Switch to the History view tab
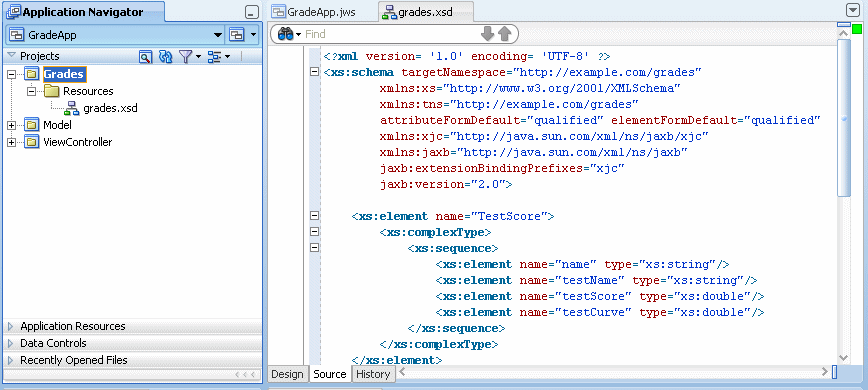 [373, 374]
